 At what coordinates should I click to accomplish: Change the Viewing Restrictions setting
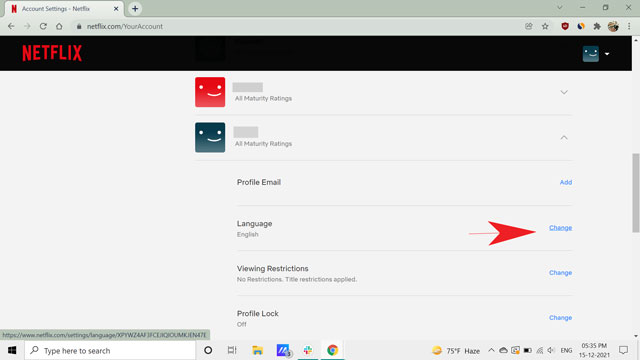[x=560, y=273]
